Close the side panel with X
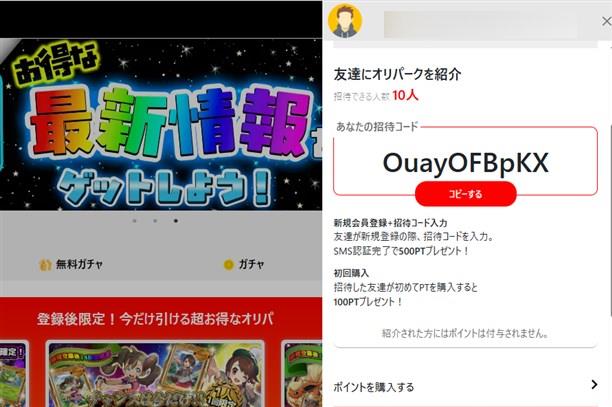Image resolution: width=612 pixels, height=407 pixels. [606, 21]
